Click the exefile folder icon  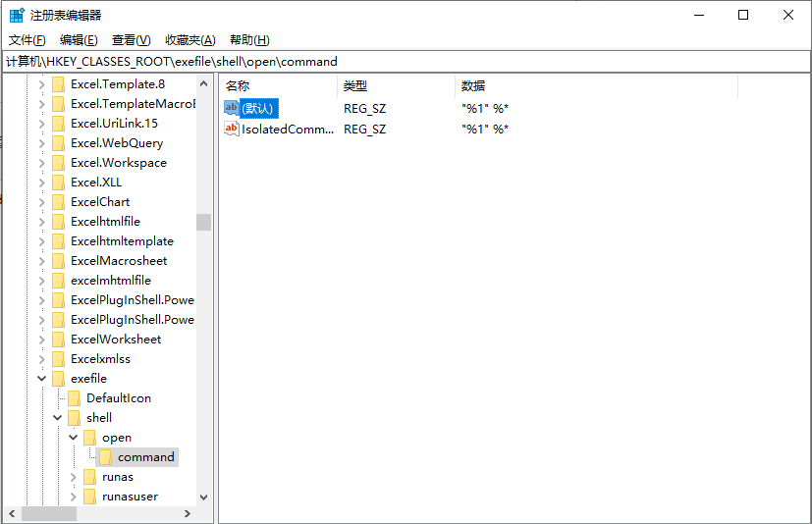tap(59, 379)
